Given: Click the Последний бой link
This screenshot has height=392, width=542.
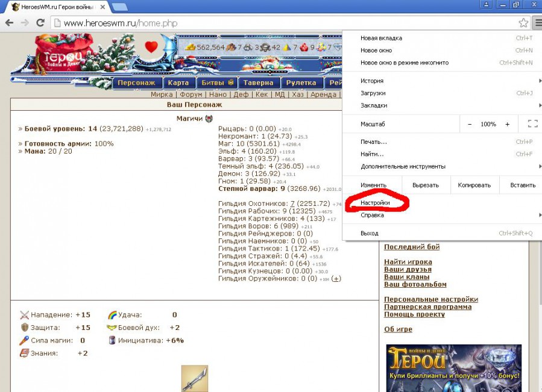Looking at the screenshot, I should click(412, 247).
